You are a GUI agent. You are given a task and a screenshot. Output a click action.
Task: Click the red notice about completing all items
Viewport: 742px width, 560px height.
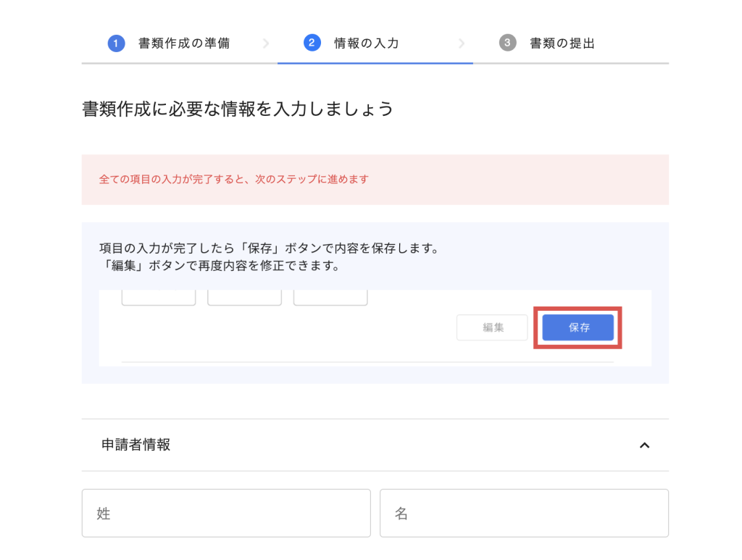(x=234, y=179)
